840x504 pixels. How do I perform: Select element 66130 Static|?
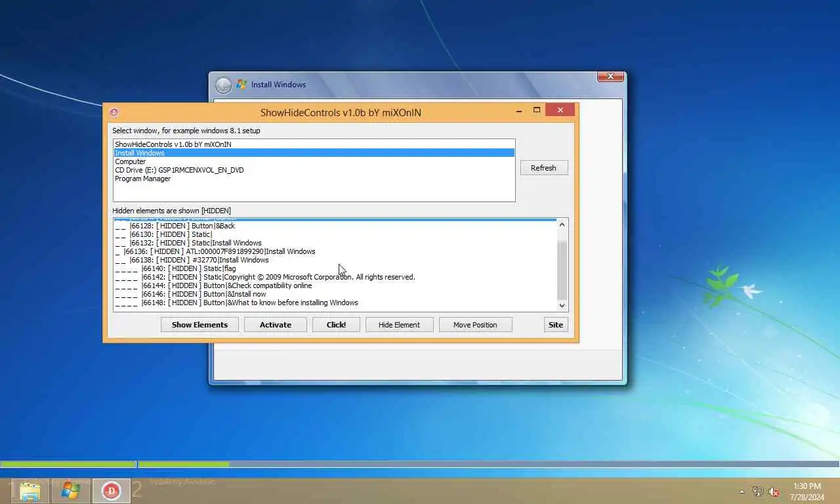coord(335,234)
